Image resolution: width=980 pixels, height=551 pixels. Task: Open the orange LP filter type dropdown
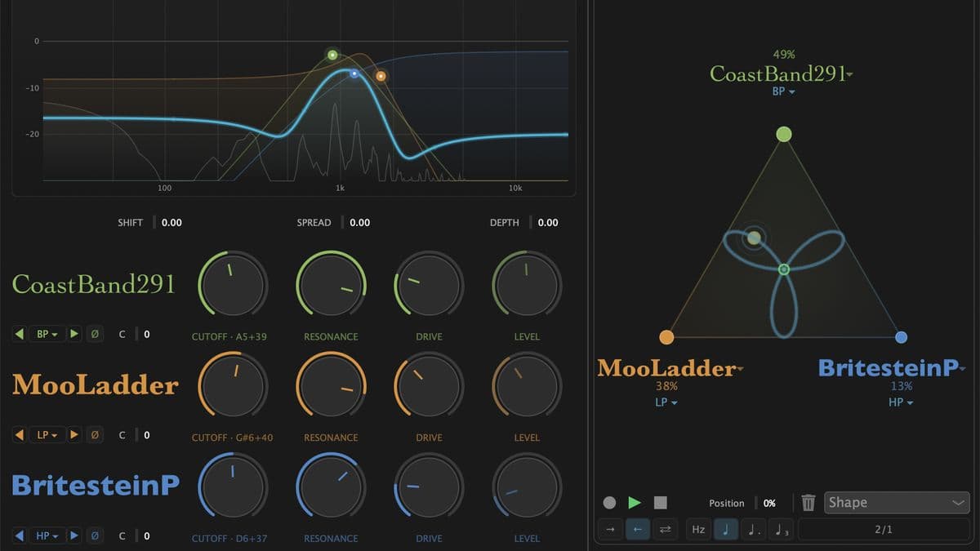(47, 435)
